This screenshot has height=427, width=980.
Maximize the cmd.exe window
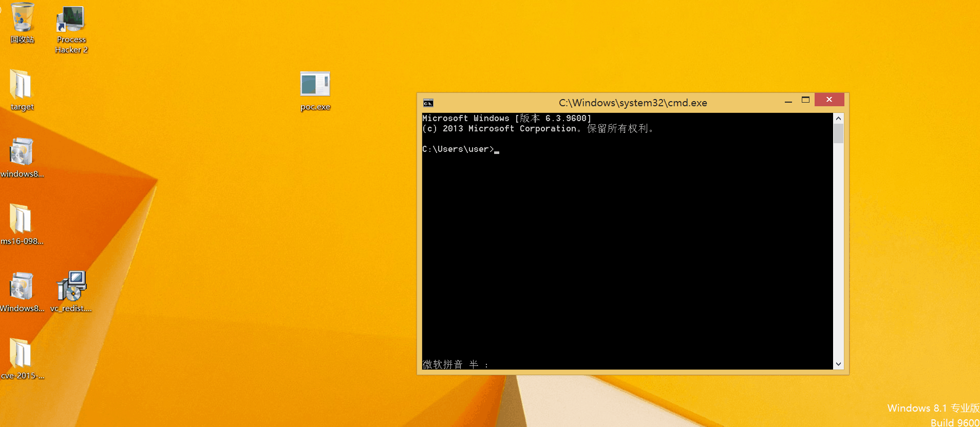pyautogui.click(x=805, y=100)
